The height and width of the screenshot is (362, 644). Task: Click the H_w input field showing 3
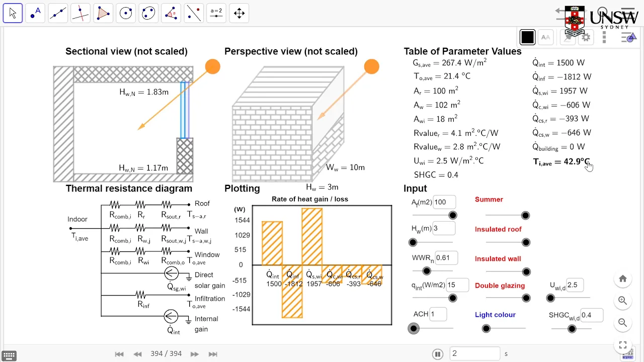coord(443,228)
